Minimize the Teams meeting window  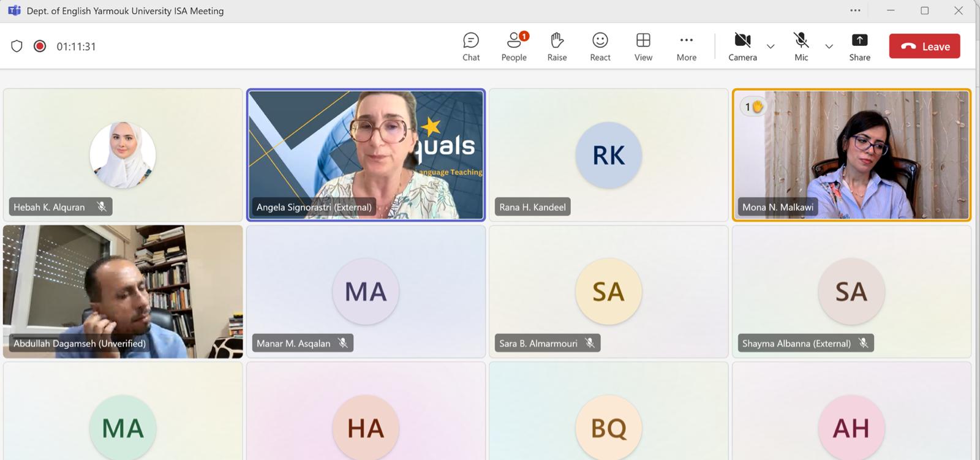tap(891, 10)
